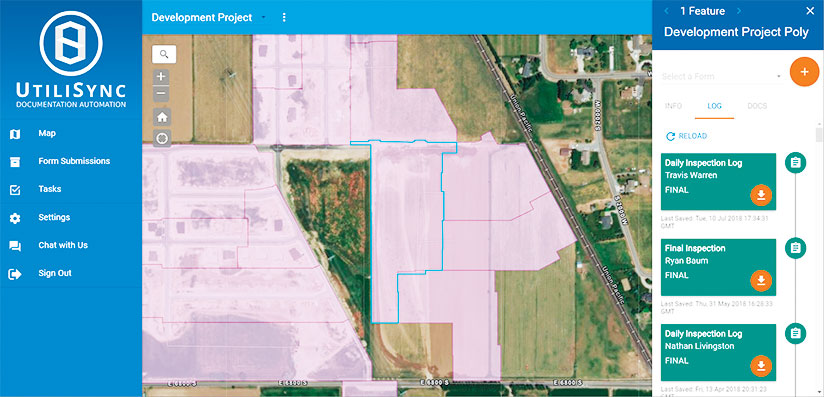824x397 pixels.
Task: Switch to the INFO tab
Action: (673, 106)
